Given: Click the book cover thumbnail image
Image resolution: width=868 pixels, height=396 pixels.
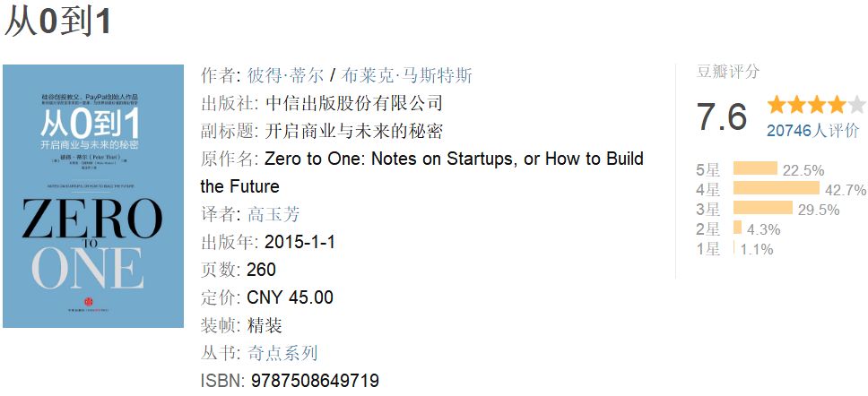Looking at the screenshot, I should pyautogui.click(x=93, y=195).
